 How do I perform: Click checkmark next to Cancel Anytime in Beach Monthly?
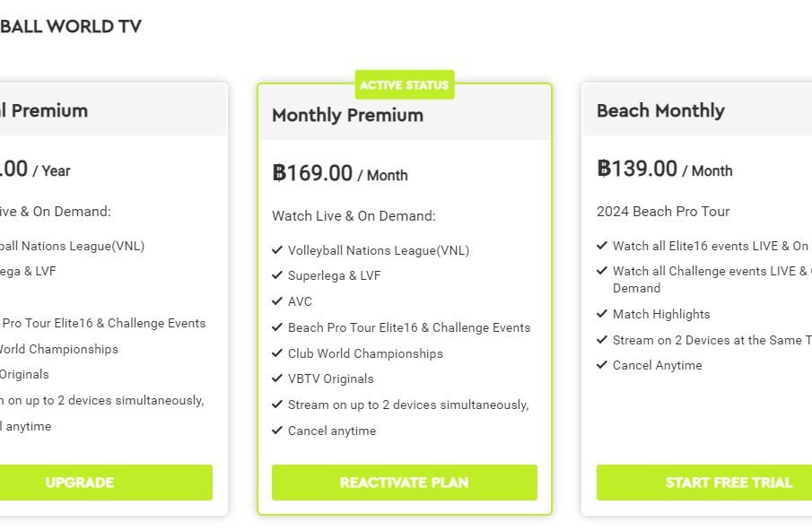pos(602,365)
